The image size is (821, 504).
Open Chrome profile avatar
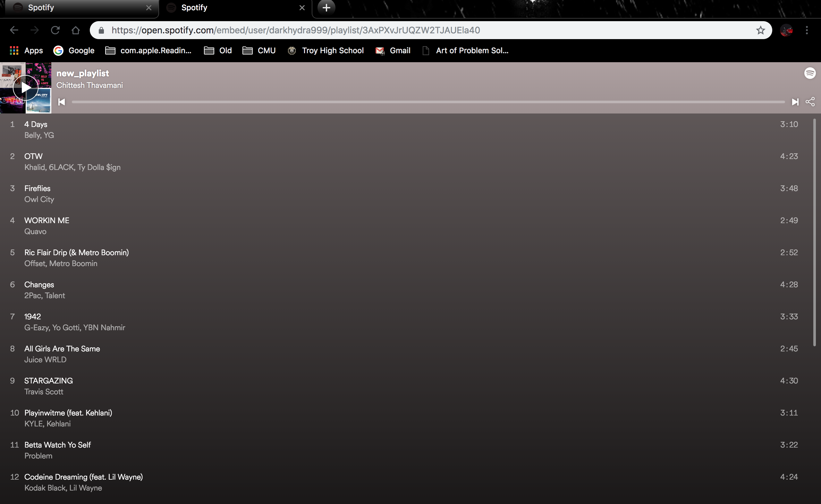(786, 30)
